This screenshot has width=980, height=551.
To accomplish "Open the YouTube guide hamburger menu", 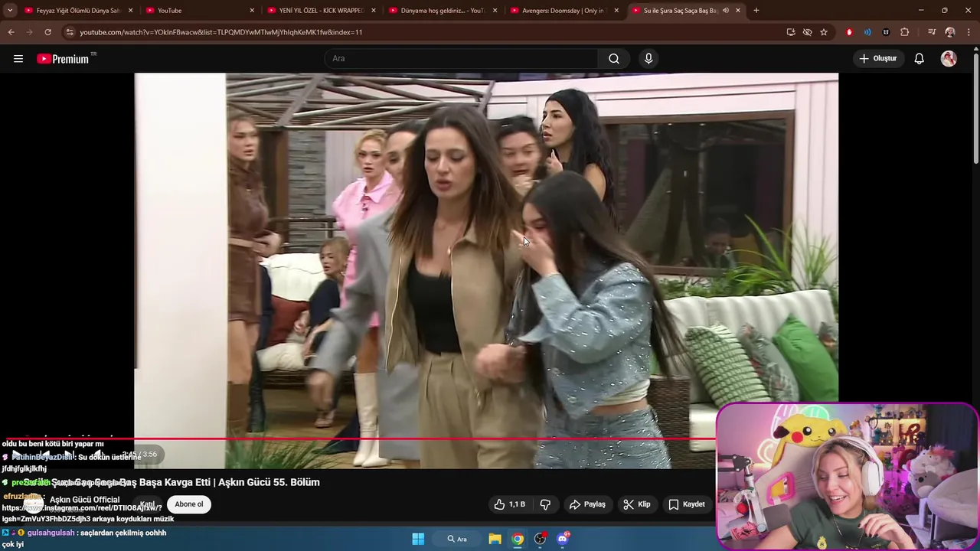I will pos(18,59).
